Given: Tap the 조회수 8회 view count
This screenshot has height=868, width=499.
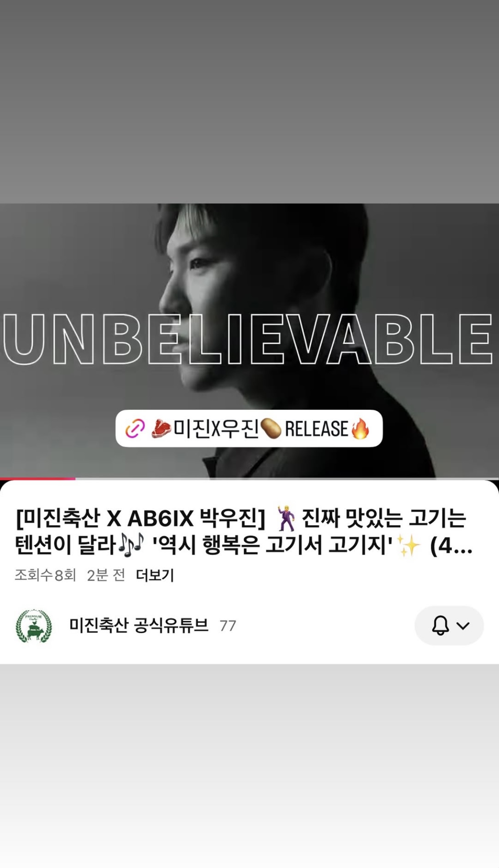Looking at the screenshot, I should [45, 575].
